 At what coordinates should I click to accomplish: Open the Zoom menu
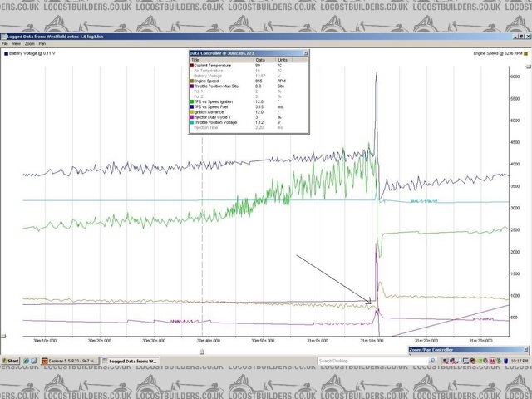(30, 44)
